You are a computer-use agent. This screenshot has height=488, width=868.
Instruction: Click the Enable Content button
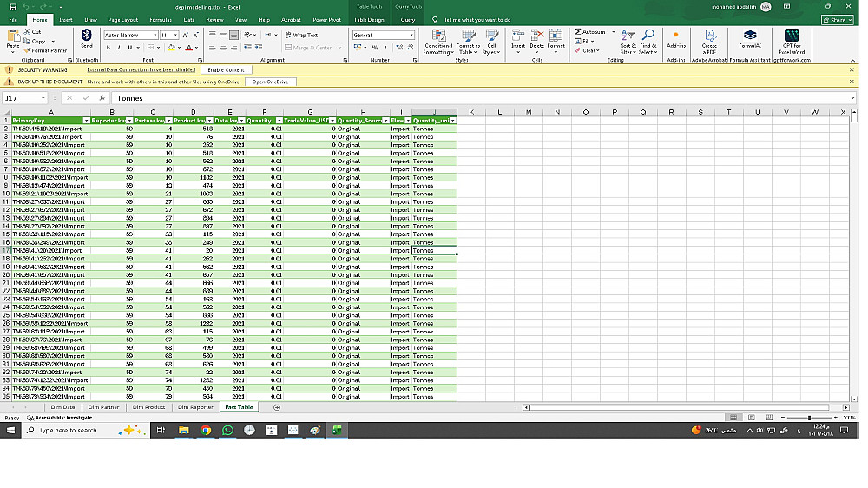tap(226, 69)
